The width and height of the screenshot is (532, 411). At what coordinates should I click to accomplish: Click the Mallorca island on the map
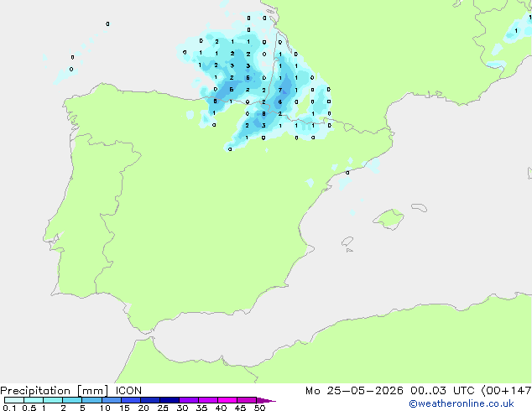click(x=389, y=219)
